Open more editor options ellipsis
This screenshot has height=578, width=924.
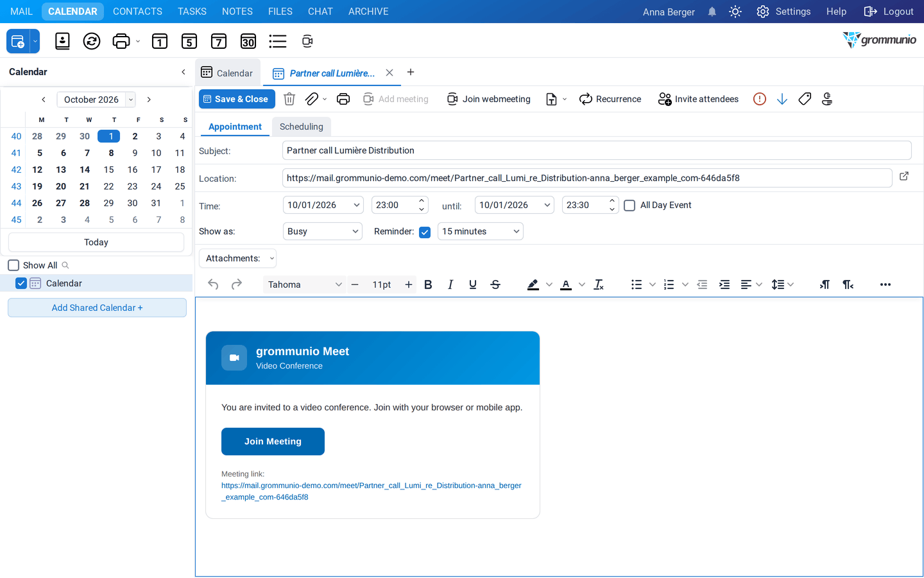(886, 285)
